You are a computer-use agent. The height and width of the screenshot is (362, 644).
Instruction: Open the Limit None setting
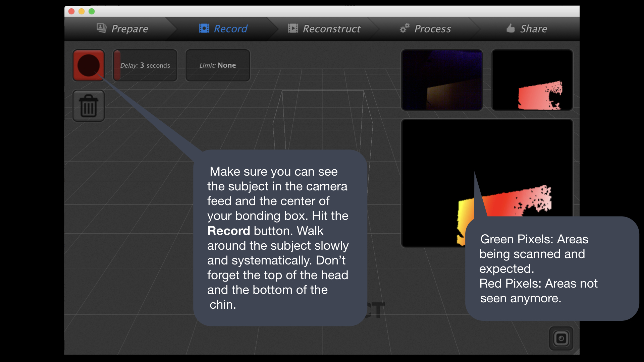pos(218,65)
